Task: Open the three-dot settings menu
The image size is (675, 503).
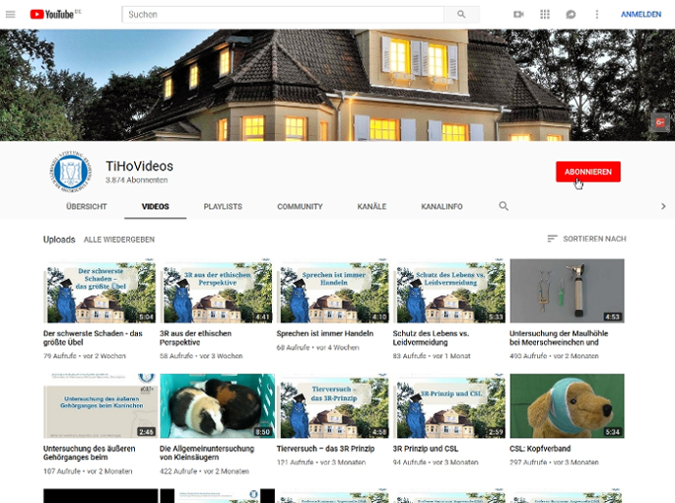Action: coord(597,15)
